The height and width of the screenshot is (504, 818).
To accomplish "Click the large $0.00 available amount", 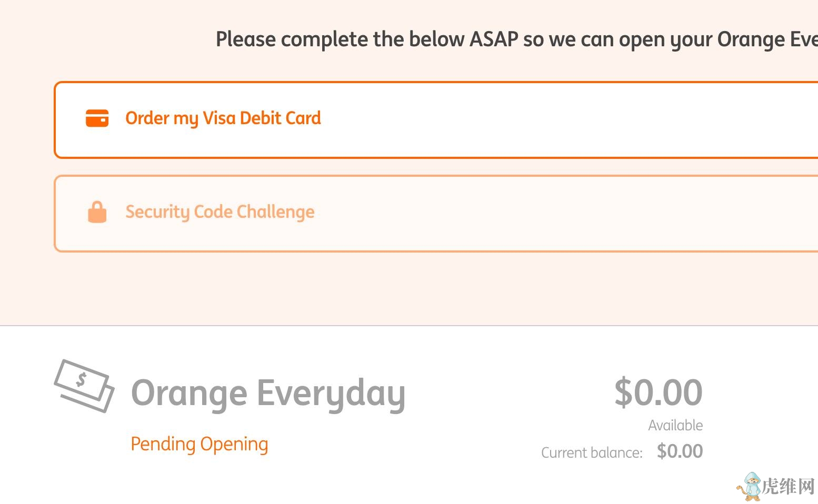I will point(658,392).
